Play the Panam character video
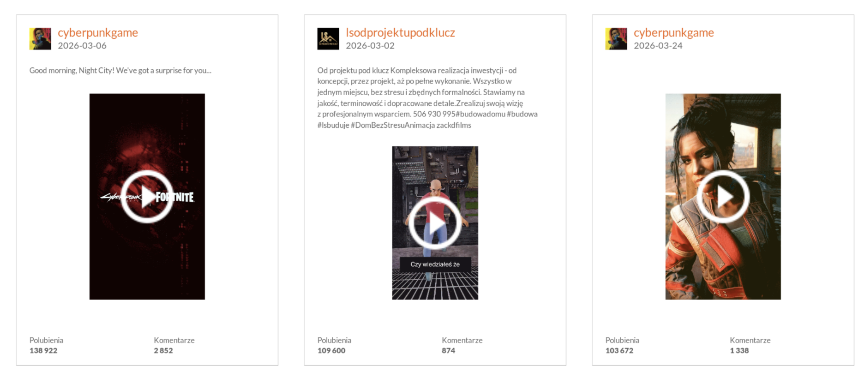Image resolution: width=868 pixels, height=385 pixels. click(723, 197)
